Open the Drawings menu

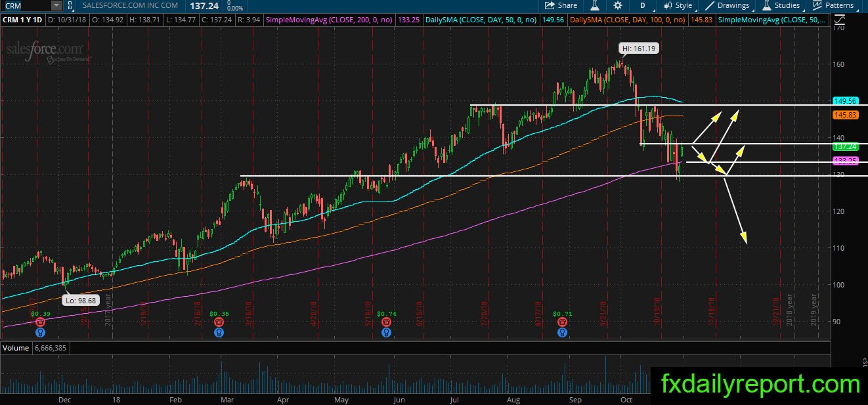click(727, 5)
